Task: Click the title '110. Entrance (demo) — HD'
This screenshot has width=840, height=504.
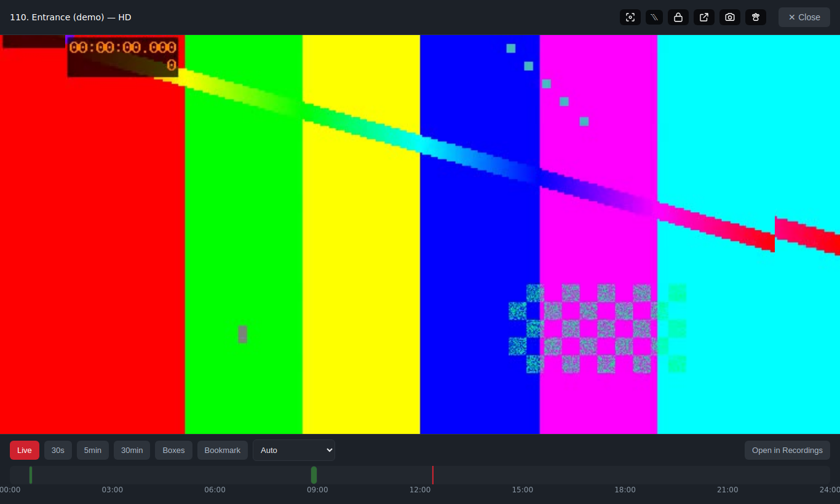Action: 71,17
